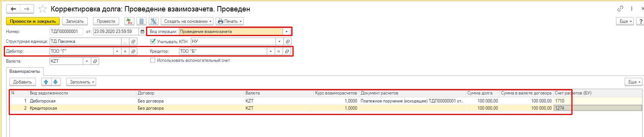Pick Структурная единица using the ellipsis button
Image resolution: width=644 pixels, height=137 pixels.
(x=125, y=41)
